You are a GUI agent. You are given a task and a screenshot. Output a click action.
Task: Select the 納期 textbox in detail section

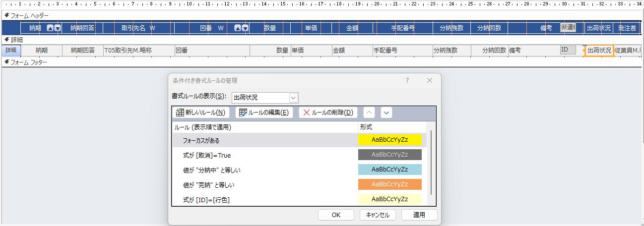coord(42,50)
